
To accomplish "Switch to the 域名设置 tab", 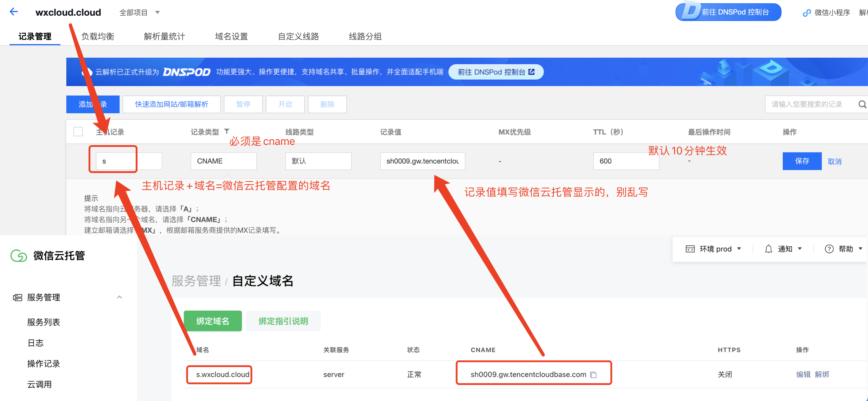I will click(231, 36).
